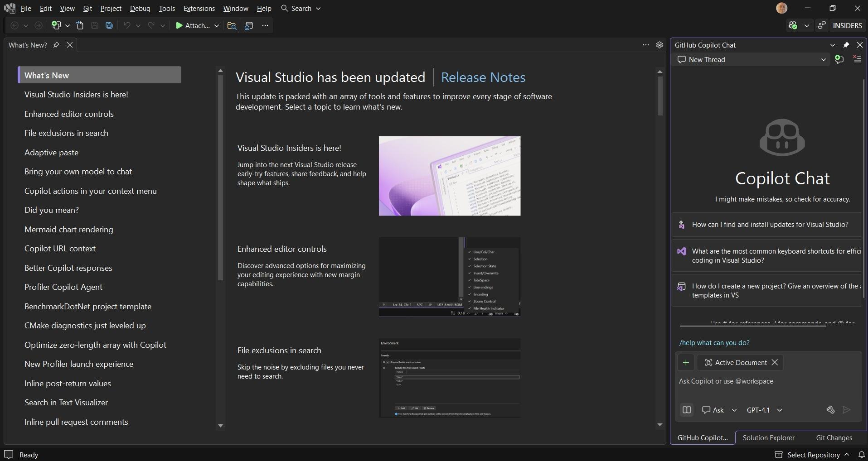Open the document well settings gear

tap(659, 45)
